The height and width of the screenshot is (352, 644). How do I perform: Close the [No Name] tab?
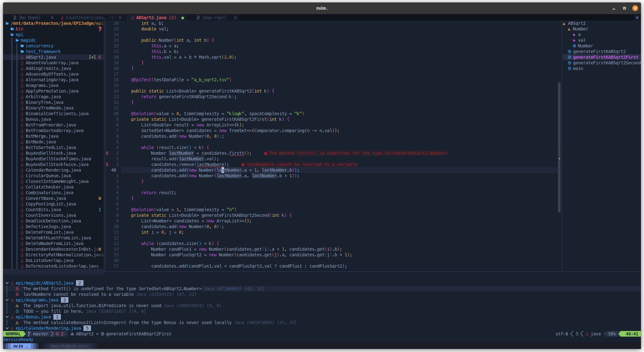coord(52,18)
